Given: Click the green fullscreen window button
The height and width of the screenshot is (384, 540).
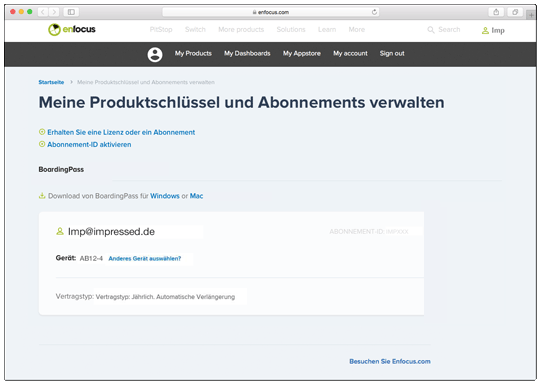Looking at the screenshot, I should click(x=30, y=12).
